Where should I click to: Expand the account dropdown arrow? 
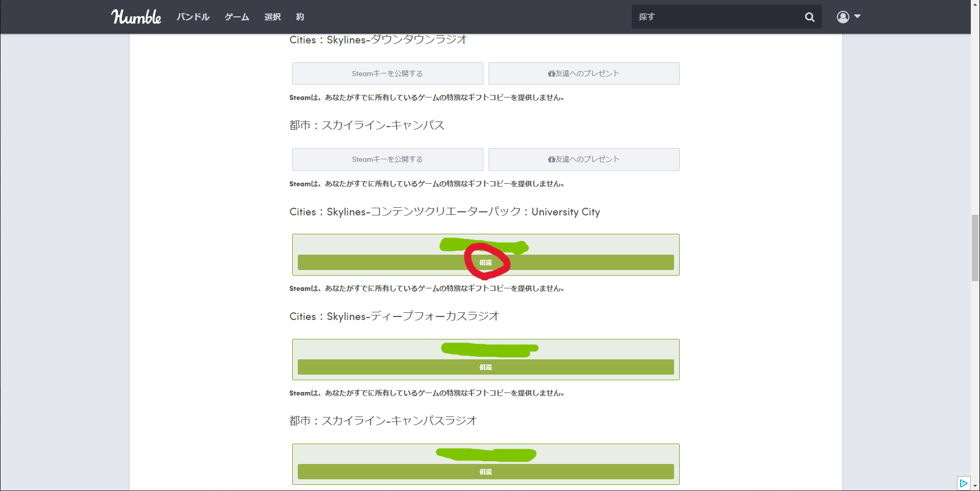(857, 16)
